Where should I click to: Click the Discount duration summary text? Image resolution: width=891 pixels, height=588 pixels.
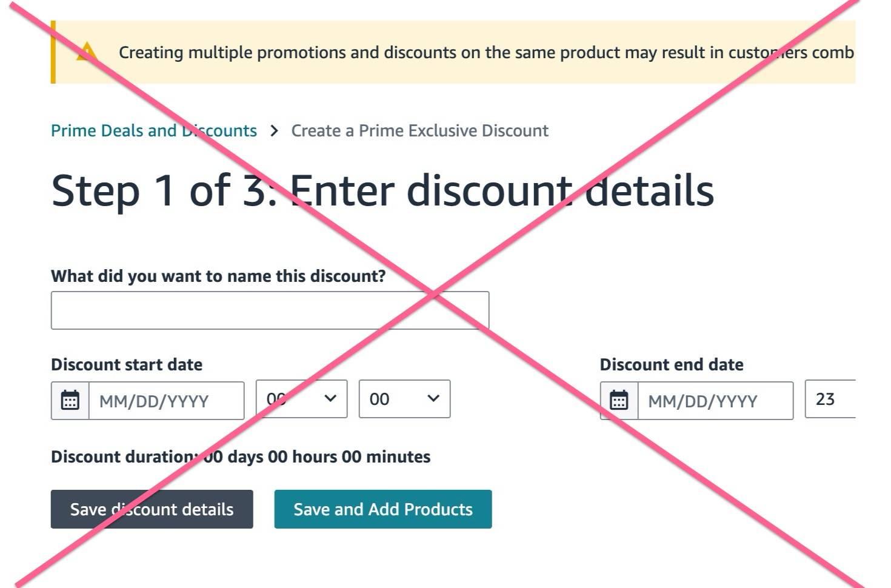[x=241, y=456]
